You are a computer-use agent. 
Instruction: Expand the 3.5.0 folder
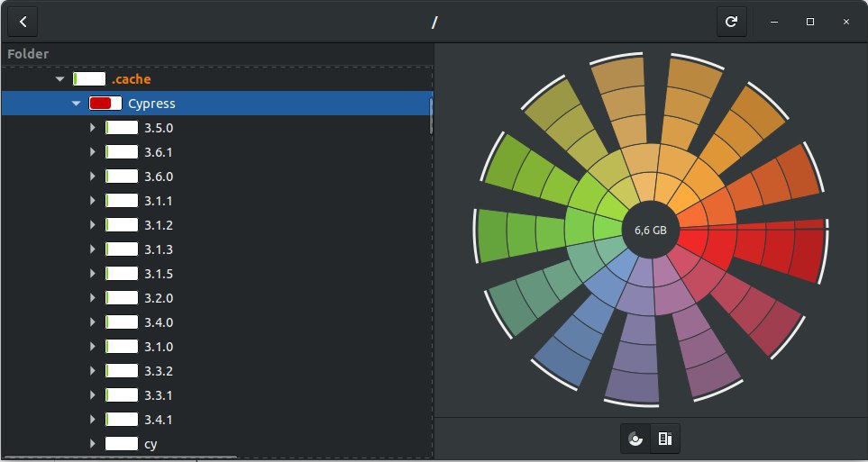pos(92,128)
